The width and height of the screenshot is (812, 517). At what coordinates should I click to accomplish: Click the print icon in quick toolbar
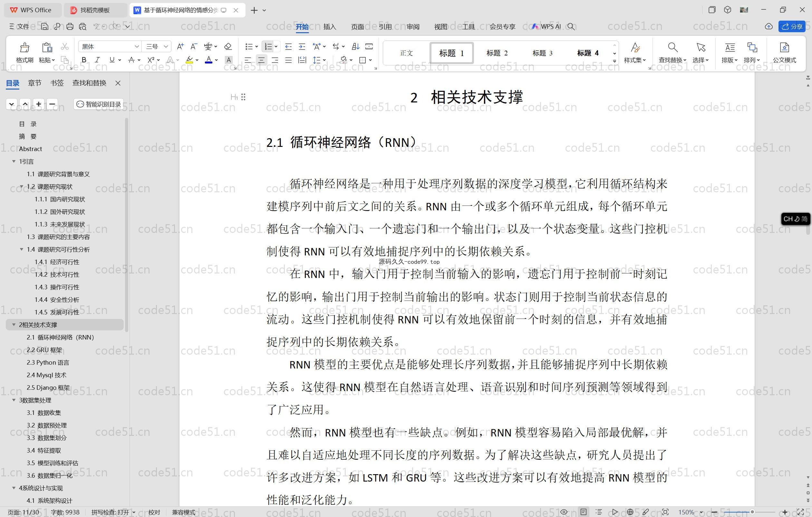coord(70,26)
